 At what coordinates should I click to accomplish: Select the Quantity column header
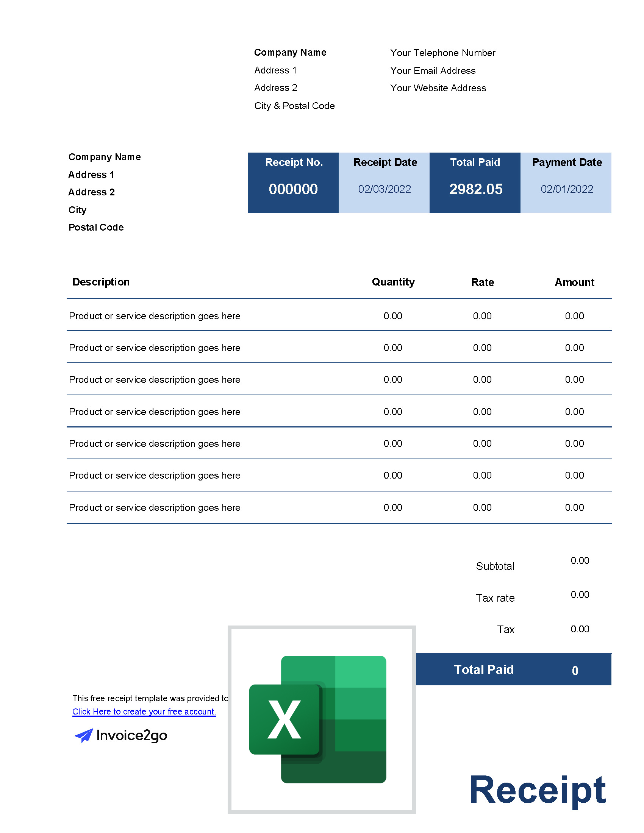[x=393, y=282]
